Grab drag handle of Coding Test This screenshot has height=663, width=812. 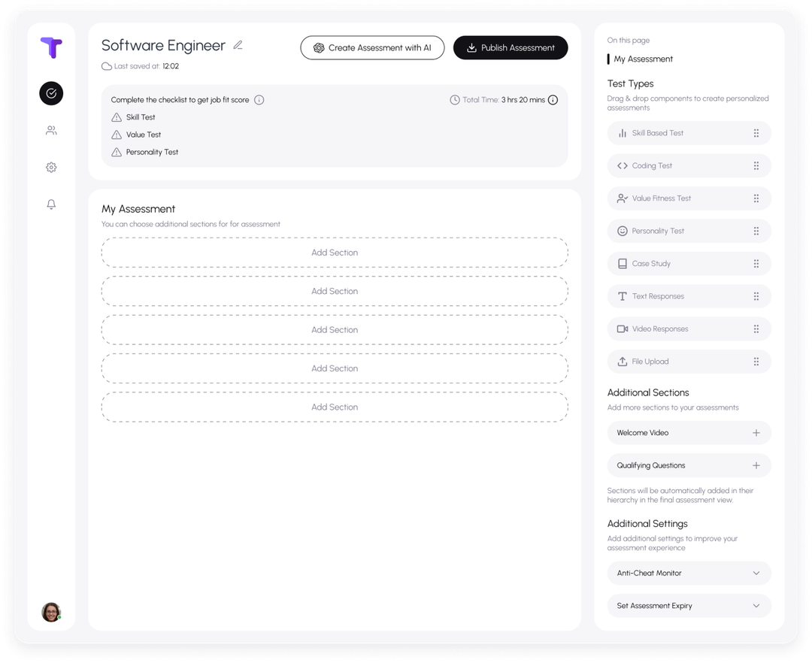coord(756,165)
